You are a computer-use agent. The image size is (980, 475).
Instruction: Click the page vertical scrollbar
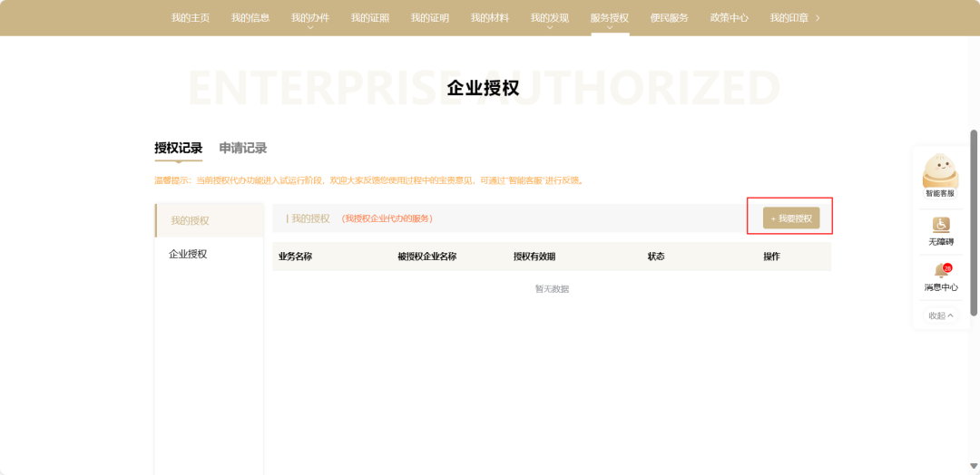(974, 222)
